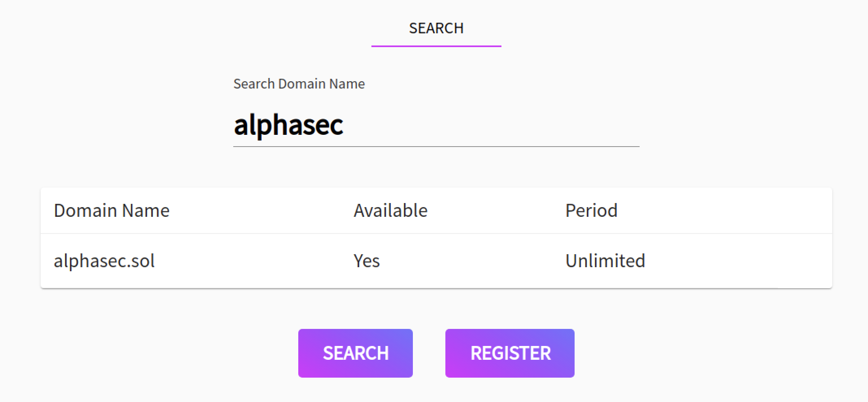Click the Unlimited period value
868x402 pixels.
605,261
